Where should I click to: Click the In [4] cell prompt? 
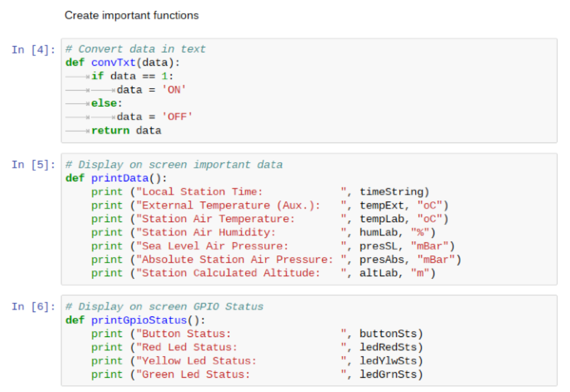pyautogui.click(x=33, y=50)
